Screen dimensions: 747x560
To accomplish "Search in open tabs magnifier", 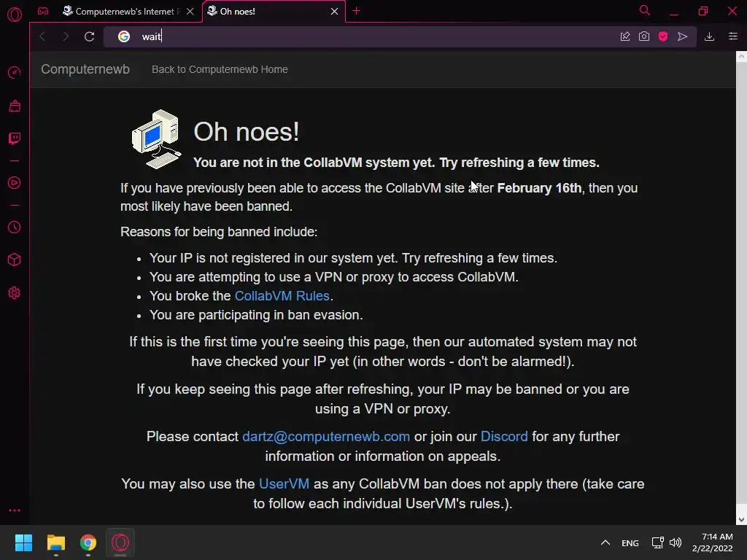I will 645,10.
